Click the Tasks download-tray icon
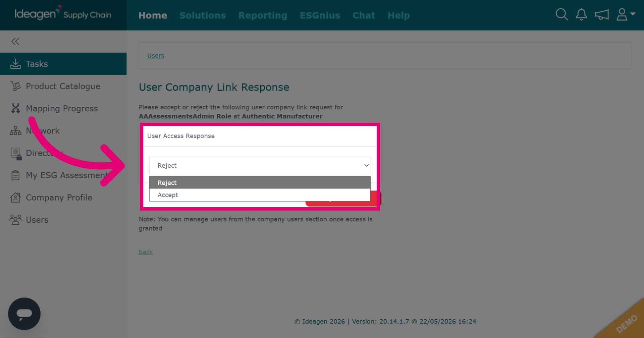Image resolution: width=644 pixels, height=338 pixels. (15, 64)
